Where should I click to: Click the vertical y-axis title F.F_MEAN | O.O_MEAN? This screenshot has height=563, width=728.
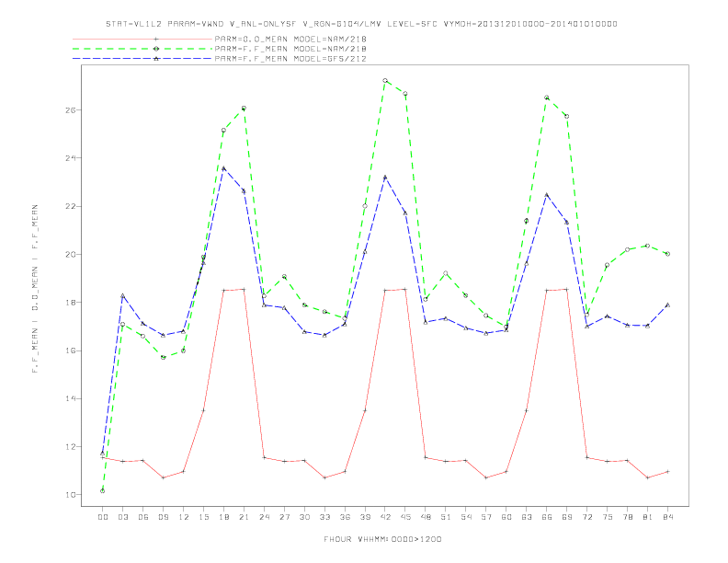coord(35,289)
